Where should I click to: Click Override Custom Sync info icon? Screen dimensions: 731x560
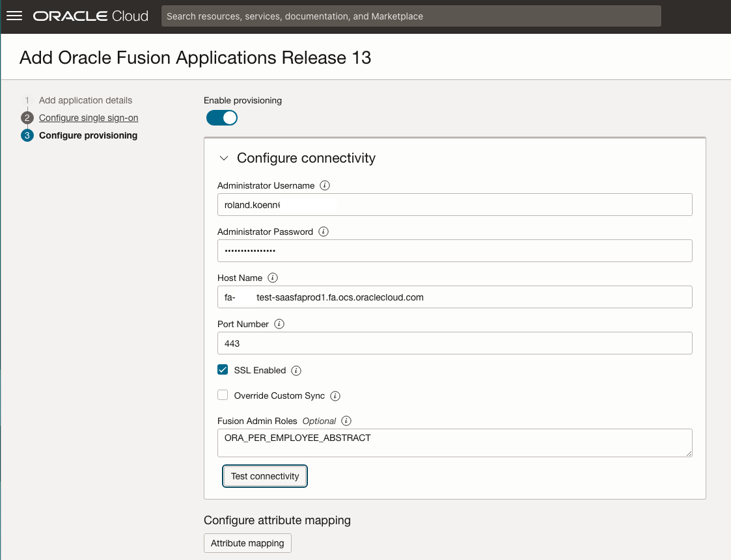[x=335, y=396]
